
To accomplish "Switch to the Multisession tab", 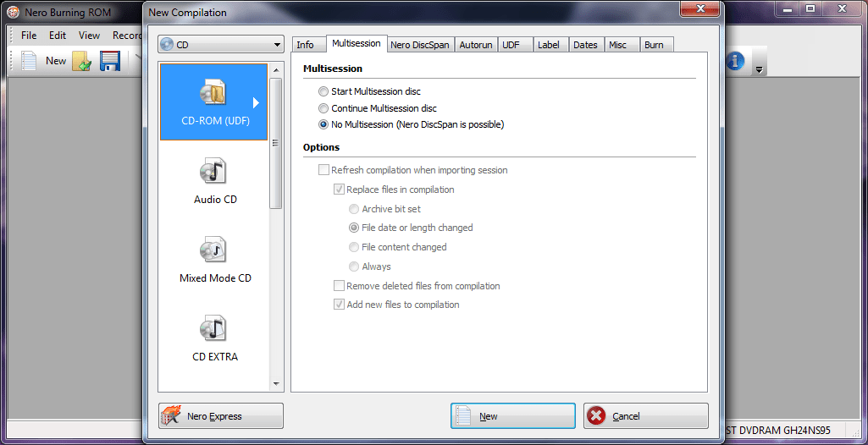I will pos(356,43).
